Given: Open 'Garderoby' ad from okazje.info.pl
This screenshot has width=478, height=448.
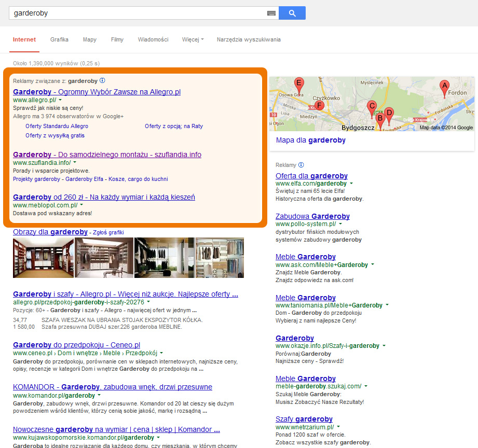Looking at the screenshot, I should coord(295,338).
